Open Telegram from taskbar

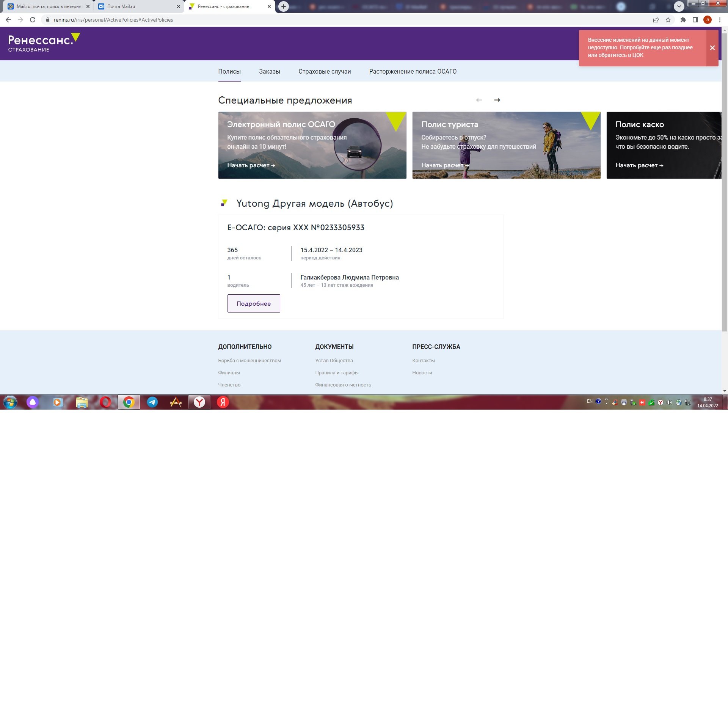[x=152, y=402]
